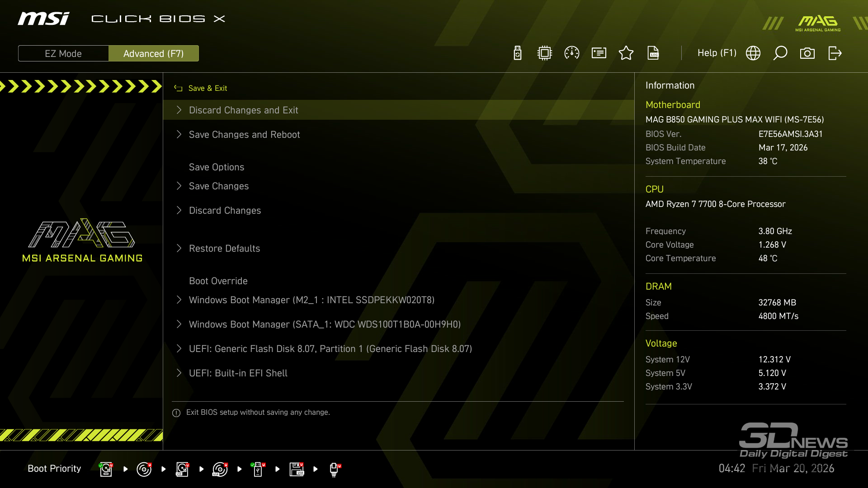Click the search magnifier icon

pos(780,53)
